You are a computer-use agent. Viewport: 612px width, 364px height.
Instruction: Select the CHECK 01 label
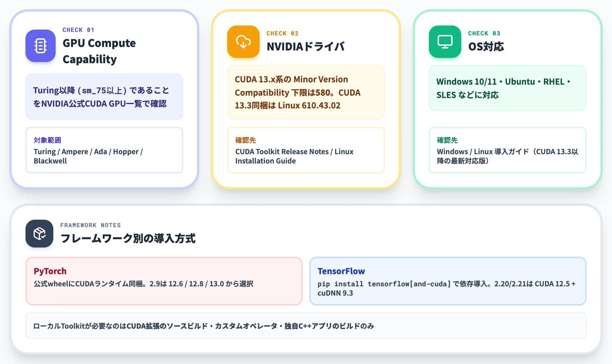pos(79,30)
